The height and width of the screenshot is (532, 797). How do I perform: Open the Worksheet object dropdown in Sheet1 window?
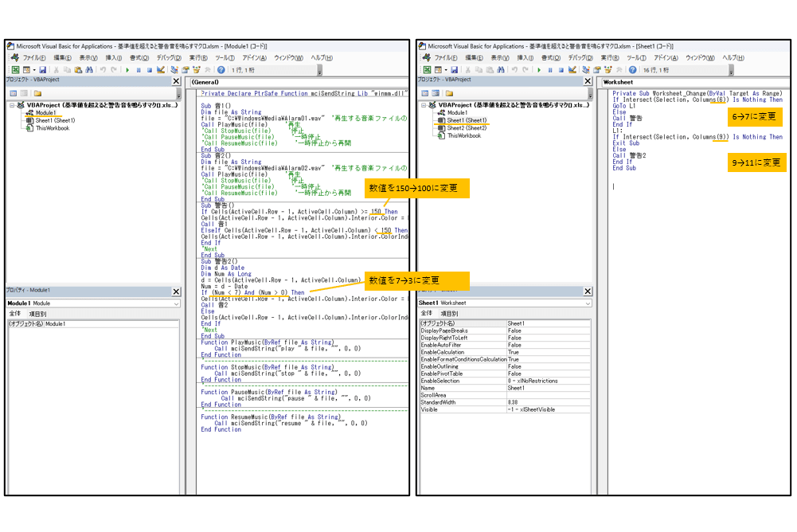click(x=695, y=82)
